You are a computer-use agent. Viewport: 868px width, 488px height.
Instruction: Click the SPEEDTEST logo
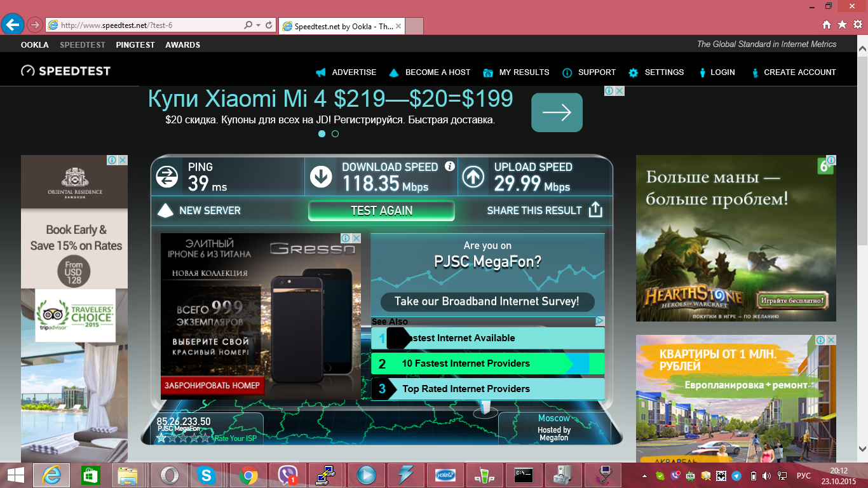coord(65,71)
